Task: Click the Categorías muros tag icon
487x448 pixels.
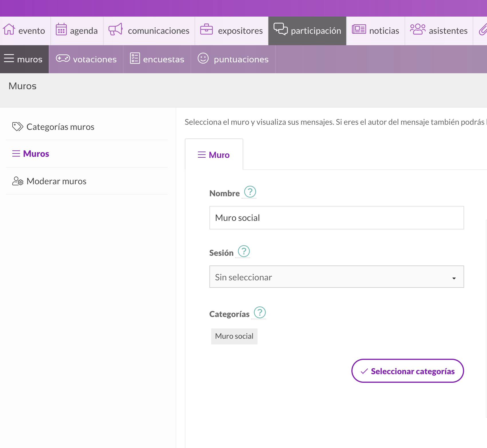Action: pos(17,126)
